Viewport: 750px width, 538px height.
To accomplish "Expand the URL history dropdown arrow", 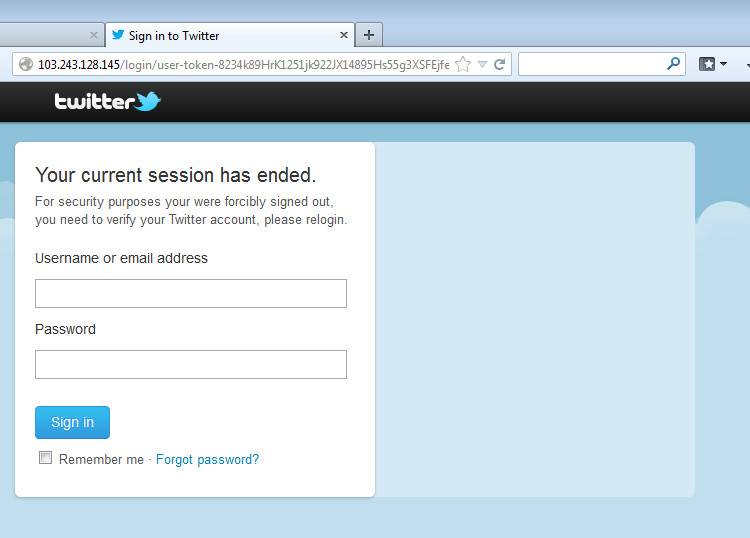I will 483,64.
